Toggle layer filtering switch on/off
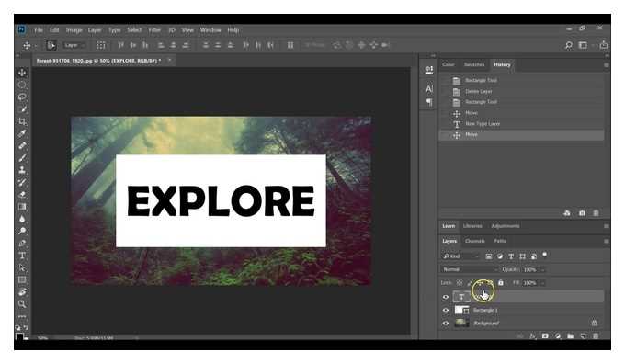The width and height of the screenshot is (625, 364). tap(544, 255)
